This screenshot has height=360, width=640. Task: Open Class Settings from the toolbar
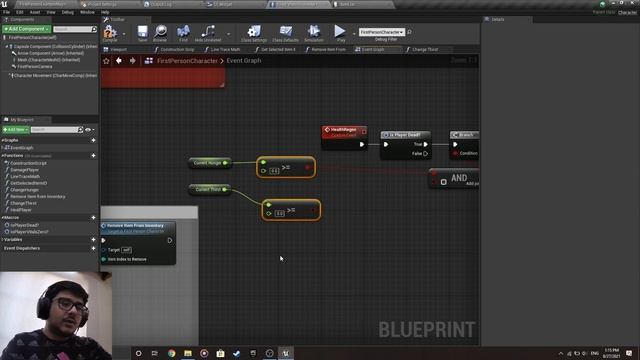pos(254,33)
